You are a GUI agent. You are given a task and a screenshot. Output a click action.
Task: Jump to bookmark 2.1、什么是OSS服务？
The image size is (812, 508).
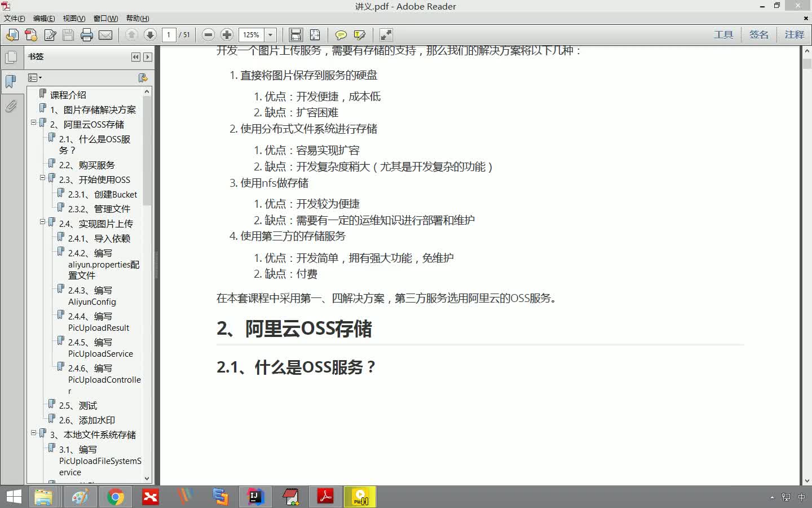coord(94,144)
